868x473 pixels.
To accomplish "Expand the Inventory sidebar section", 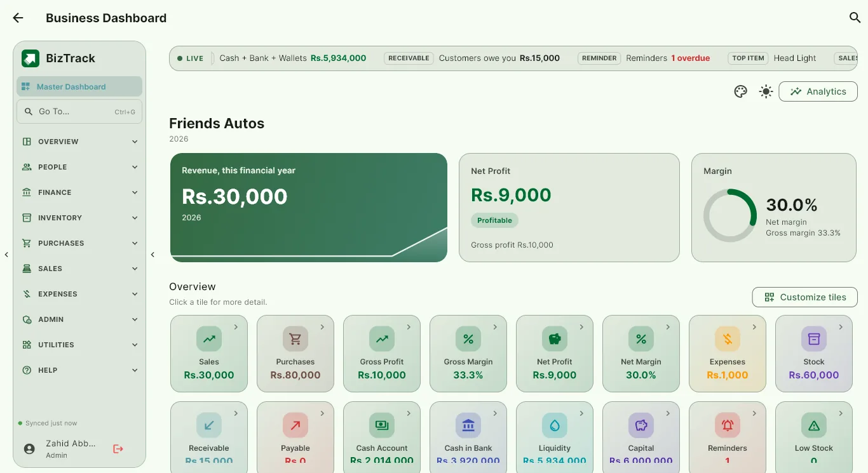I will 79,218.
